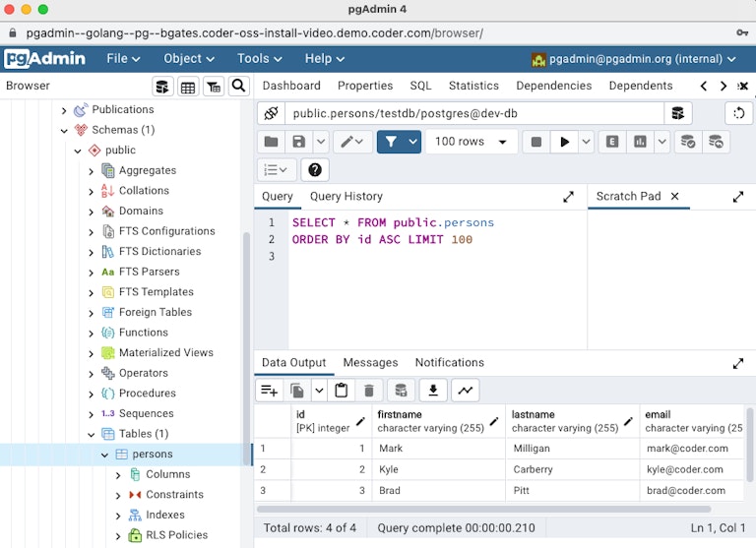Switch to the Query History tab
Screen dimensions: 756x548
pos(346,196)
